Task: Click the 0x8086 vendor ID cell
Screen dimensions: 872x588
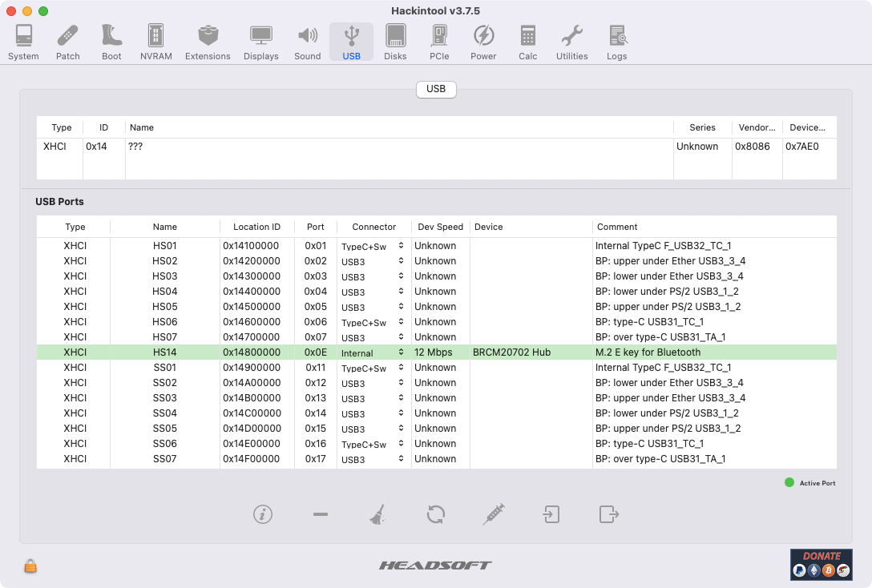Action: (753, 147)
